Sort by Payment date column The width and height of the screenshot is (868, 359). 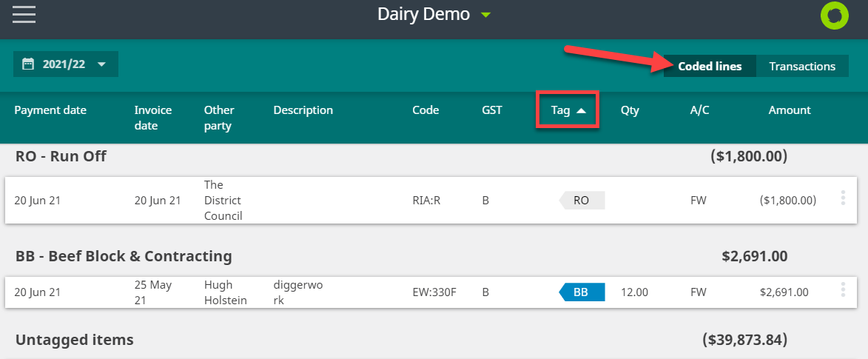coord(50,110)
